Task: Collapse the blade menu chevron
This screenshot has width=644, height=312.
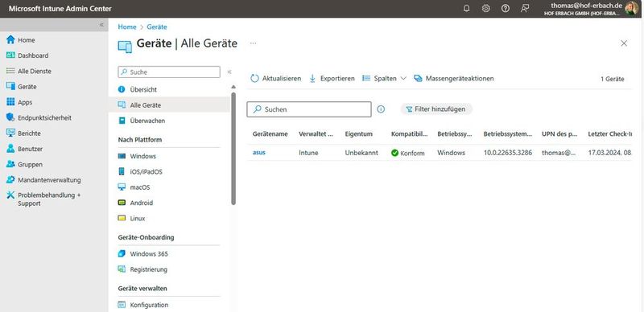Action: pyautogui.click(x=229, y=72)
